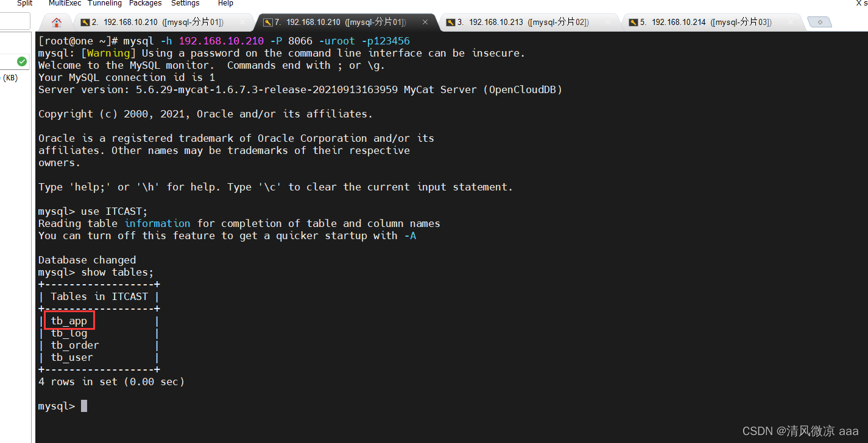
Task: Open the Tunneling menu item
Action: tap(105, 3)
